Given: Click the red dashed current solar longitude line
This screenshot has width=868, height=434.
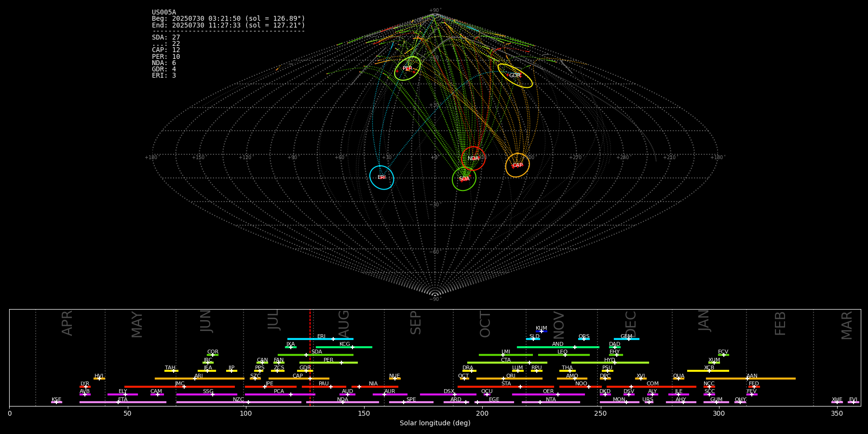Looking at the screenshot, I should pos(310,357).
